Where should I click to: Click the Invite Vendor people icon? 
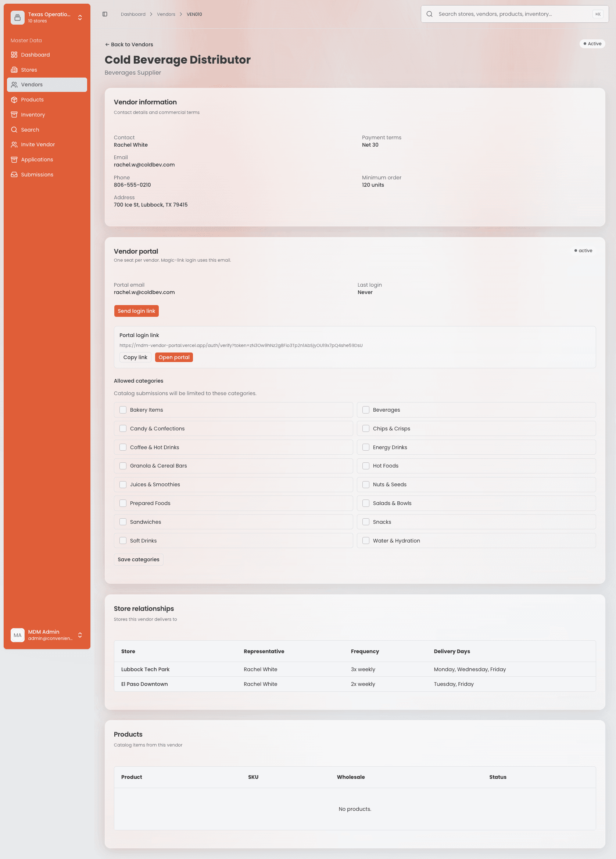pos(14,144)
